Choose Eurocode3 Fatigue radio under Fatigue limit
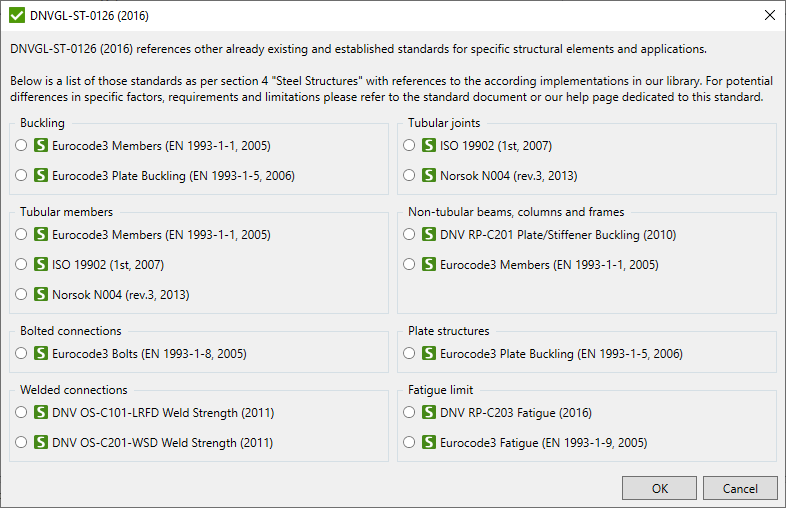The width and height of the screenshot is (786, 508). [x=410, y=442]
